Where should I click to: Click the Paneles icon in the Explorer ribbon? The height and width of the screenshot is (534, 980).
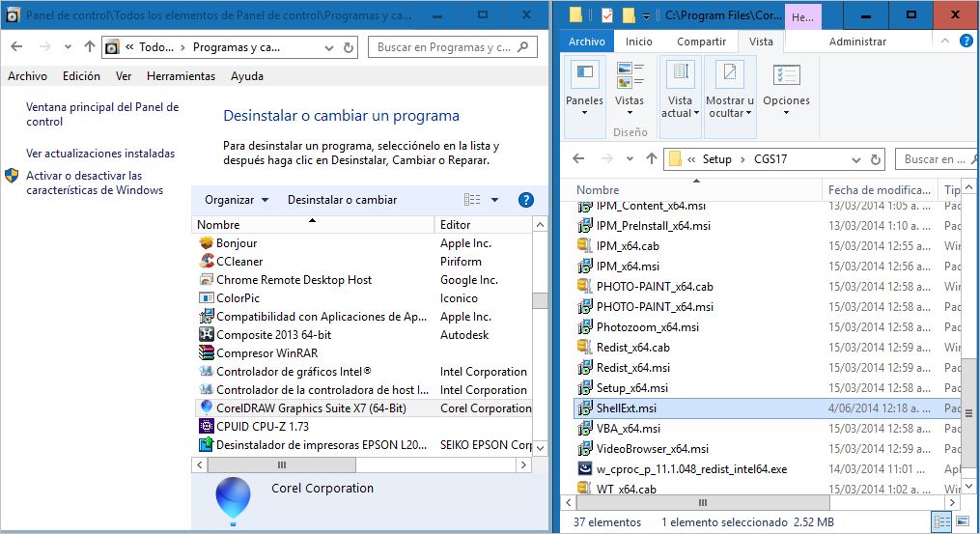pyautogui.click(x=584, y=74)
